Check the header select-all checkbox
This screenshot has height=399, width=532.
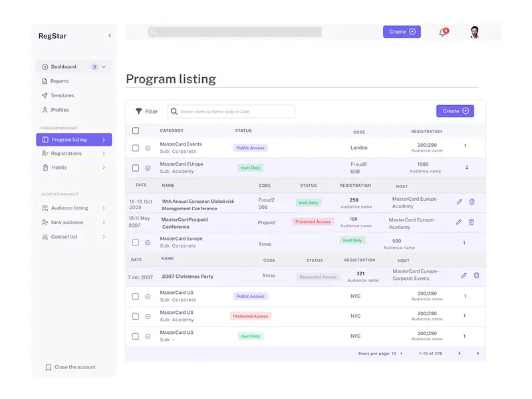pyautogui.click(x=136, y=130)
